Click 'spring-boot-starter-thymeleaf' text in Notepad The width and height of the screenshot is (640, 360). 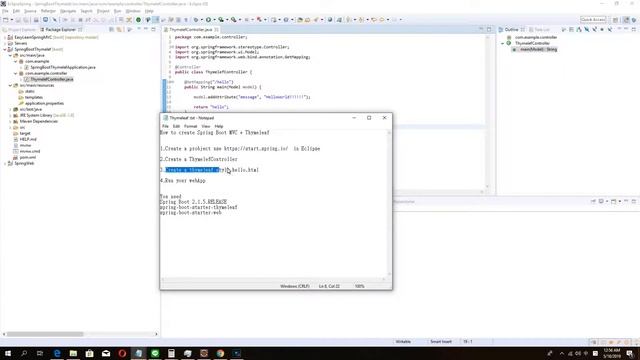click(x=198, y=207)
